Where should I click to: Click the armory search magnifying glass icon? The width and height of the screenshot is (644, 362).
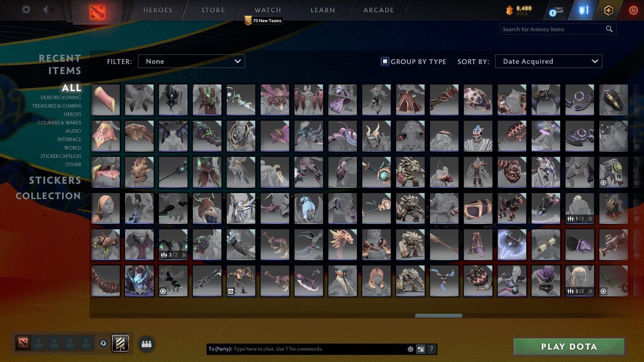coord(609,29)
